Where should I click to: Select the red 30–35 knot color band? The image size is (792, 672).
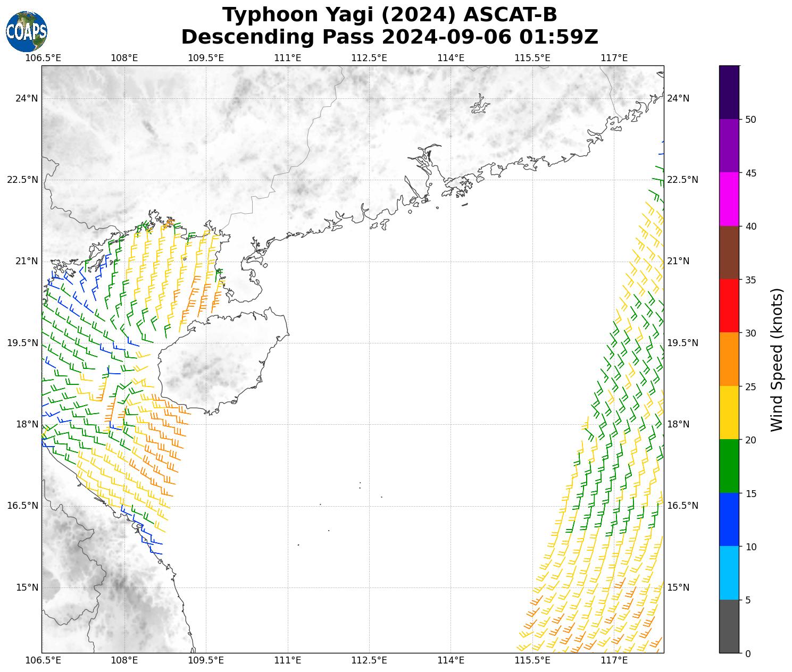point(729,306)
